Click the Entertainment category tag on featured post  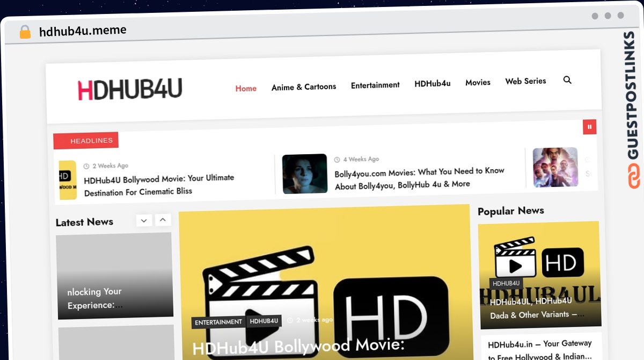click(218, 322)
